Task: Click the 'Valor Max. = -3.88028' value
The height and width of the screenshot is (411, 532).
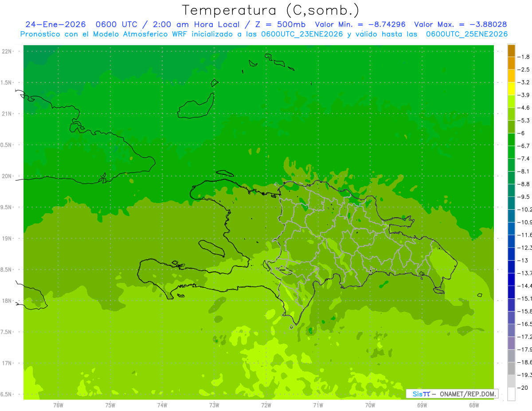Action: [x=461, y=24]
